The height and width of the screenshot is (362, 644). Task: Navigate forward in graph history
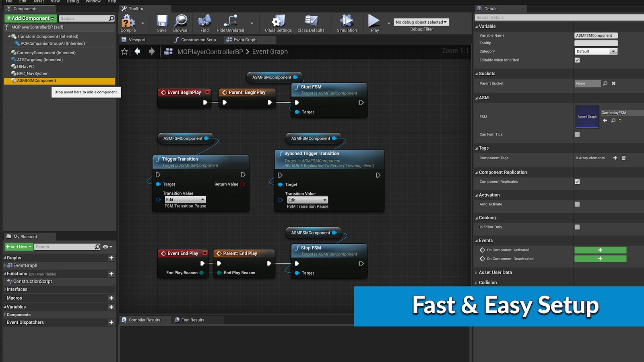pos(151,51)
